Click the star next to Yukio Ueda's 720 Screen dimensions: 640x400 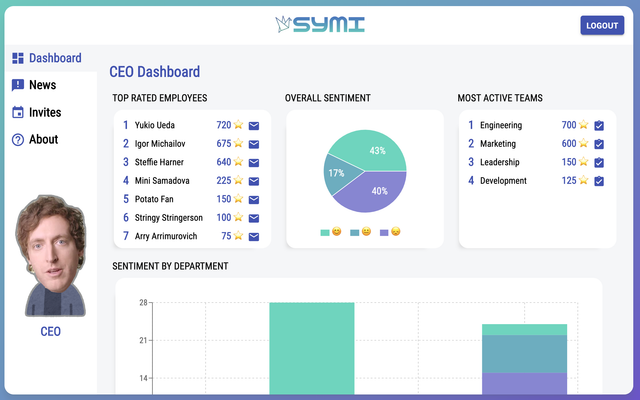(x=238, y=124)
